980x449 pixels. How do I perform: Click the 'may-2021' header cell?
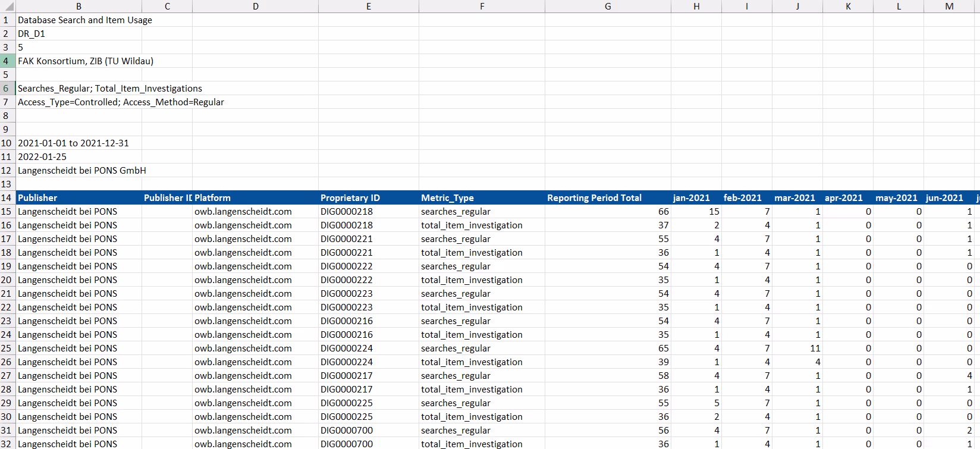click(x=899, y=198)
